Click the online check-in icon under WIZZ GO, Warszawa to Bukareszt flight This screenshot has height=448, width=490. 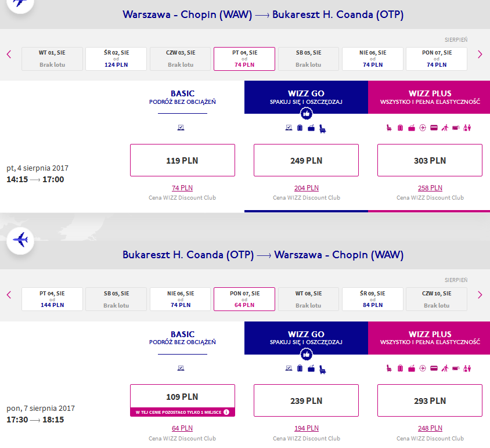click(x=289, y=128)
